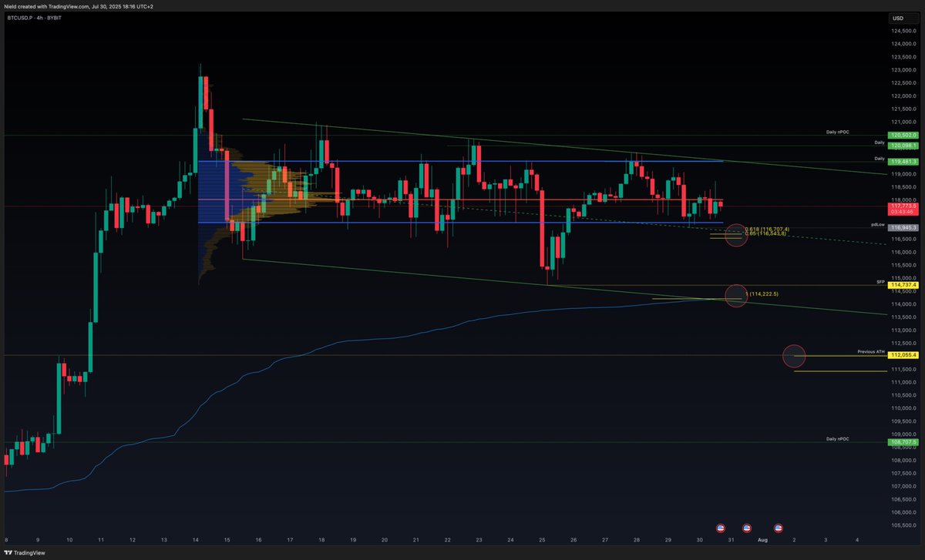Click the no-entry sign below the date 31
The height and width of the screenshot is (560, 925).
(x=746, y=528)
